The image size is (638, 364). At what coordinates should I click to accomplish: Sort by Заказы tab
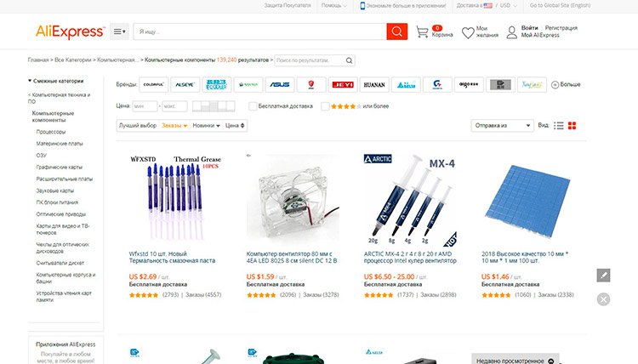pos(174,126)
